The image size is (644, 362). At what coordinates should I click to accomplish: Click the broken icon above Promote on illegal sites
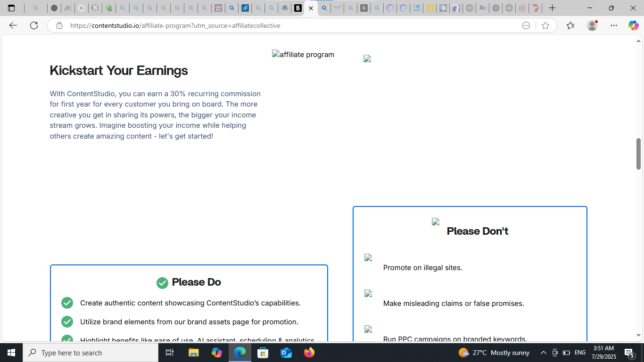tap(368, 257)
